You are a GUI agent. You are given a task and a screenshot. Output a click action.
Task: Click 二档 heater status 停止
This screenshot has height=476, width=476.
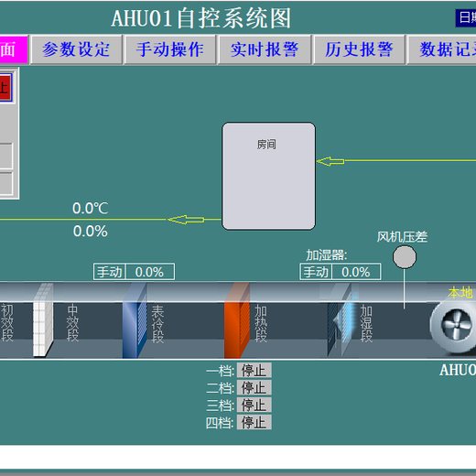(x=254, y=388)
